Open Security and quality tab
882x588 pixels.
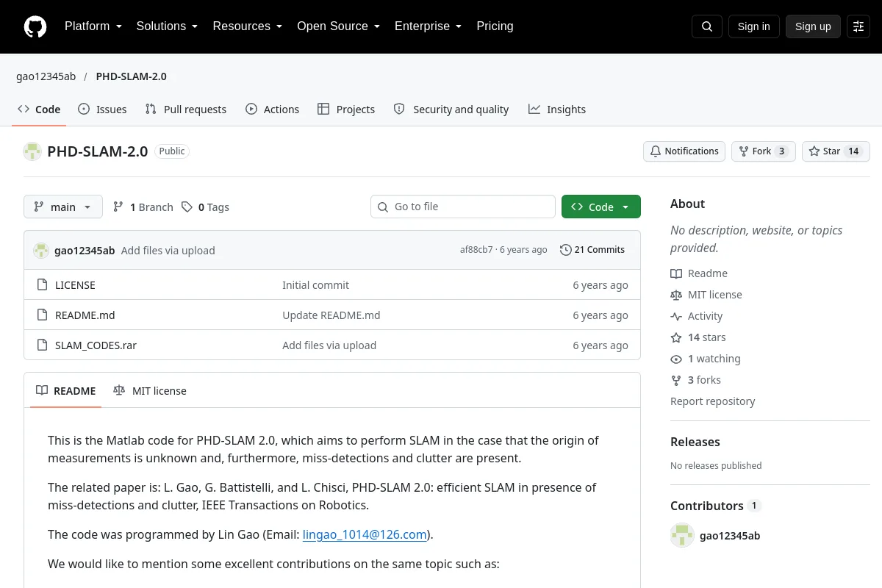pyautogui.click(x=451, y=110)
